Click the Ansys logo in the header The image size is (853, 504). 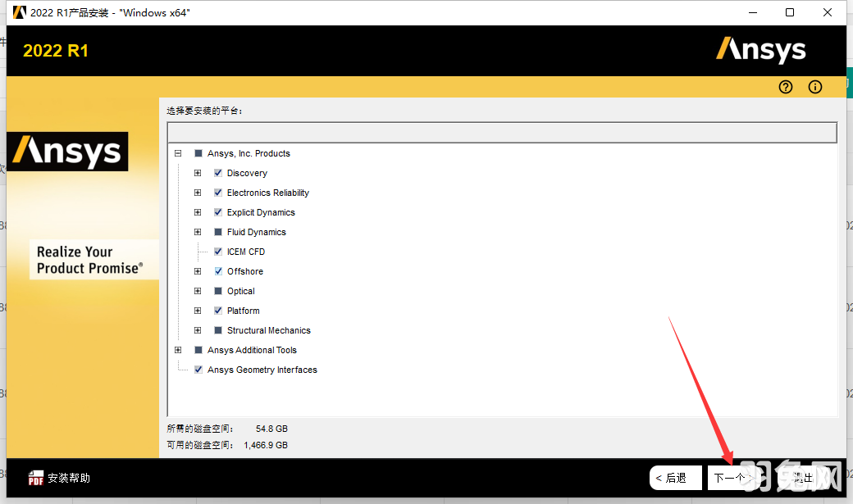tap(760, 50)
